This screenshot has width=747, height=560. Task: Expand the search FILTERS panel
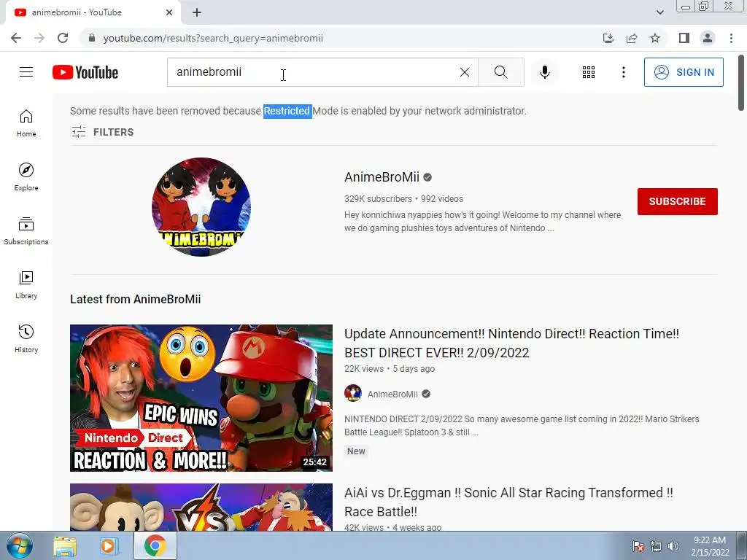click(x=102, y=132)
